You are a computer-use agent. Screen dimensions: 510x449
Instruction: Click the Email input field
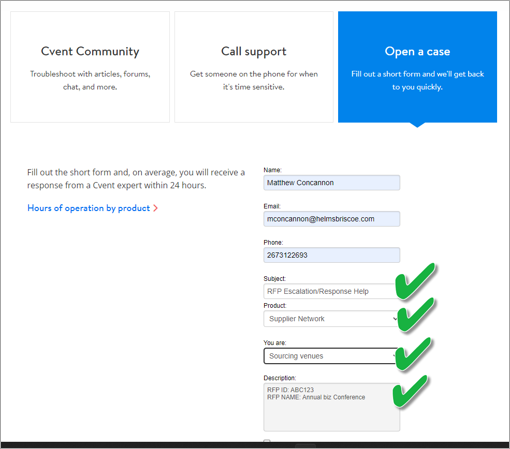[332, 219]
